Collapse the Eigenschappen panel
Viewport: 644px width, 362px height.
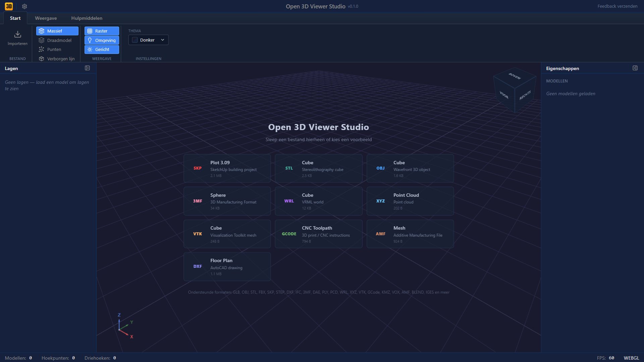point(635,68)
